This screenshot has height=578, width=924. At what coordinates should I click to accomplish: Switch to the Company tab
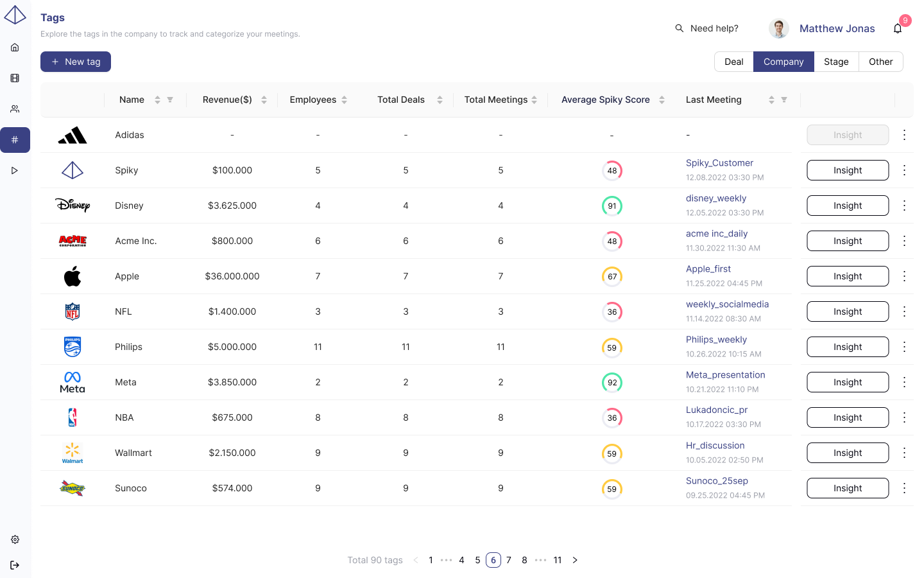(x=783, y=62)
